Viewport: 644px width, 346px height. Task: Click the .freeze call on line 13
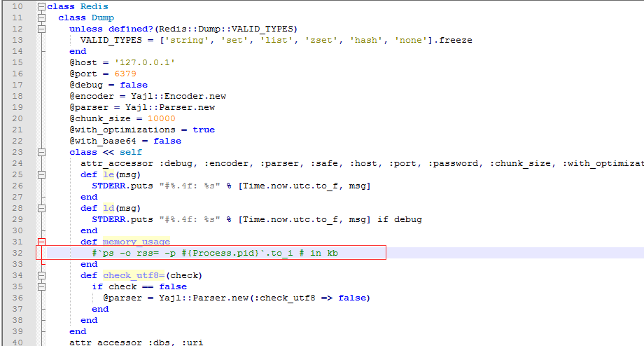453,40
